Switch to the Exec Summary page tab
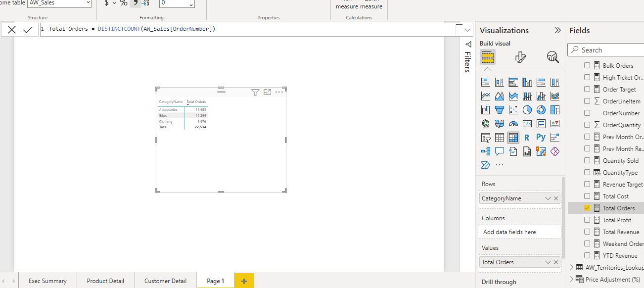The image size is (644, 288). 47,281
